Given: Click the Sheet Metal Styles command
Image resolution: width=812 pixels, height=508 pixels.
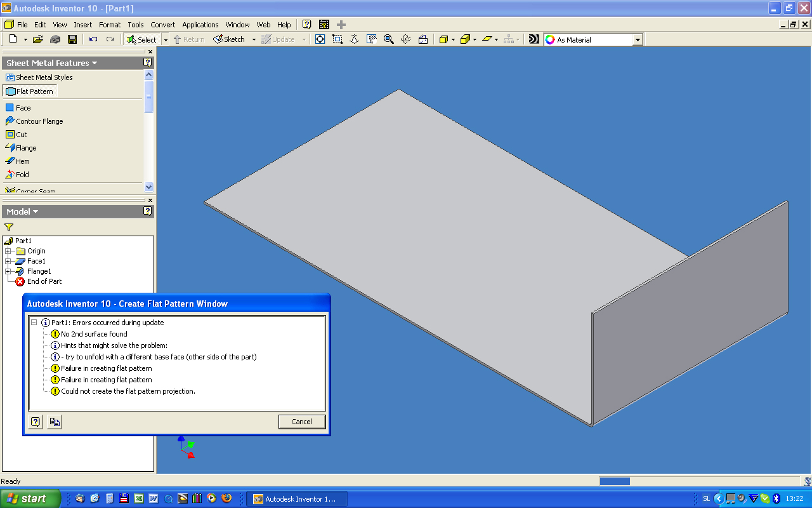Looking at the screenshot, I should tap(39, 77).
